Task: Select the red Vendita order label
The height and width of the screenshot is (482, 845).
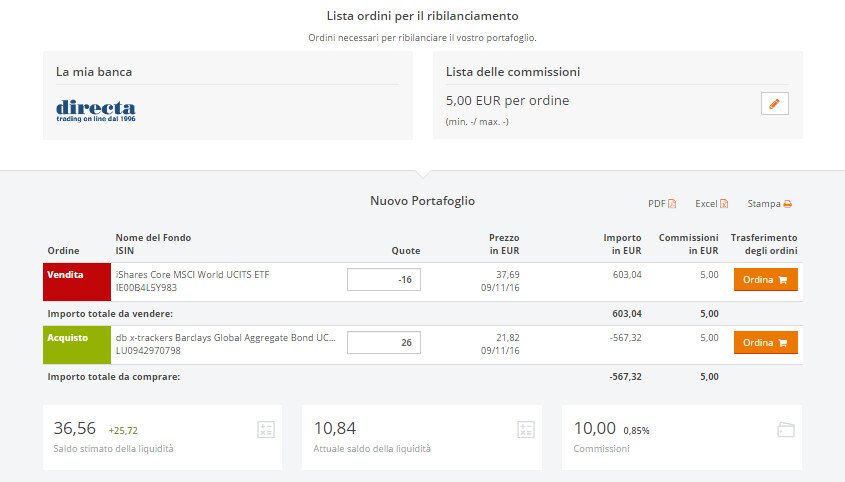Action: pos(76,281)
